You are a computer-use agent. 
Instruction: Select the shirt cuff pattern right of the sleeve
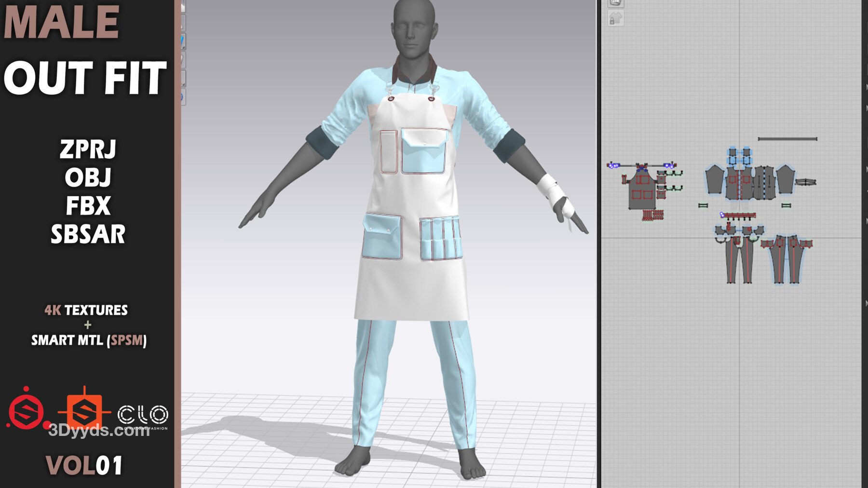pos(805,182)
